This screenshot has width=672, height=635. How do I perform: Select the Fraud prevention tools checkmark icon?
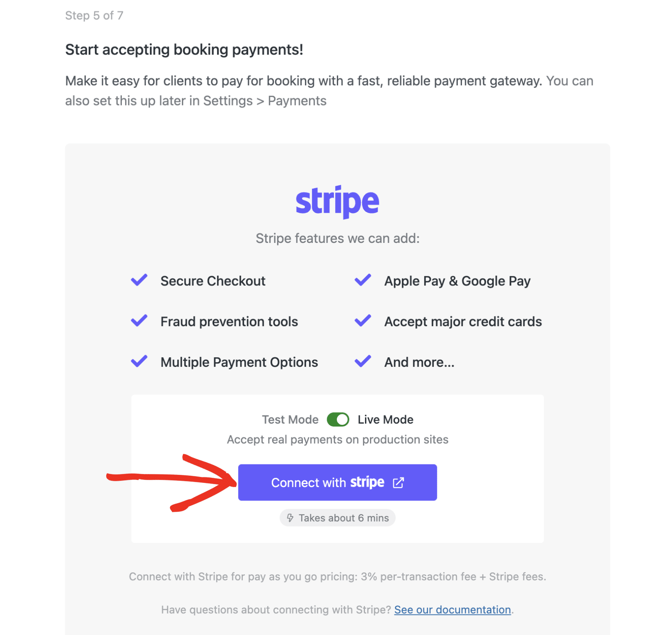click(139, 321)
